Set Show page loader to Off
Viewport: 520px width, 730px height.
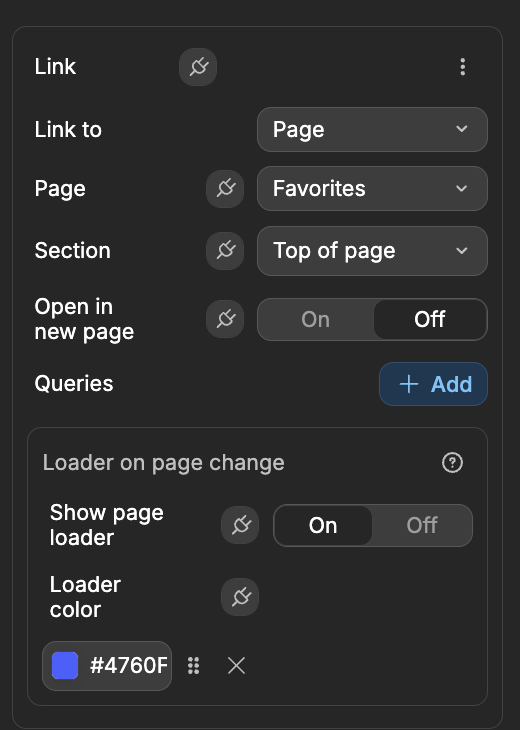(422, 525)
